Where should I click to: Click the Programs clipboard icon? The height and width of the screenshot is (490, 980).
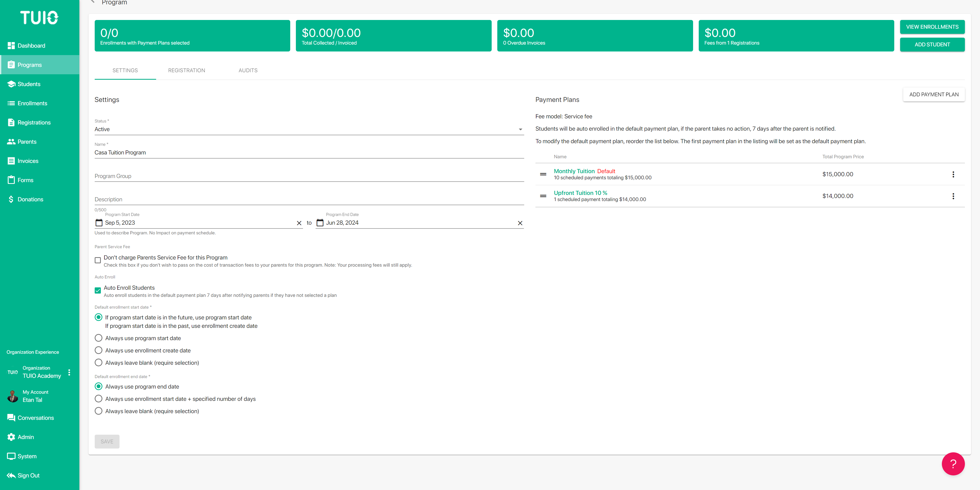click(11, 65)
